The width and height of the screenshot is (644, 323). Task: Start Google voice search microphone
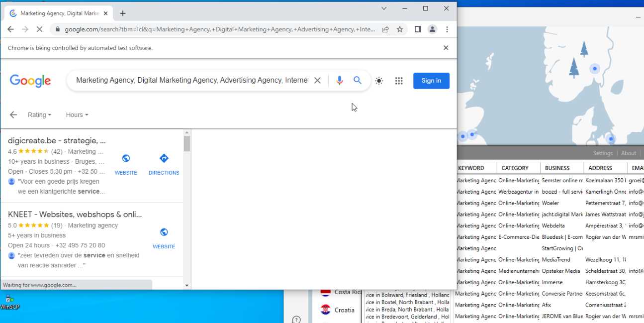pos(339,81)
